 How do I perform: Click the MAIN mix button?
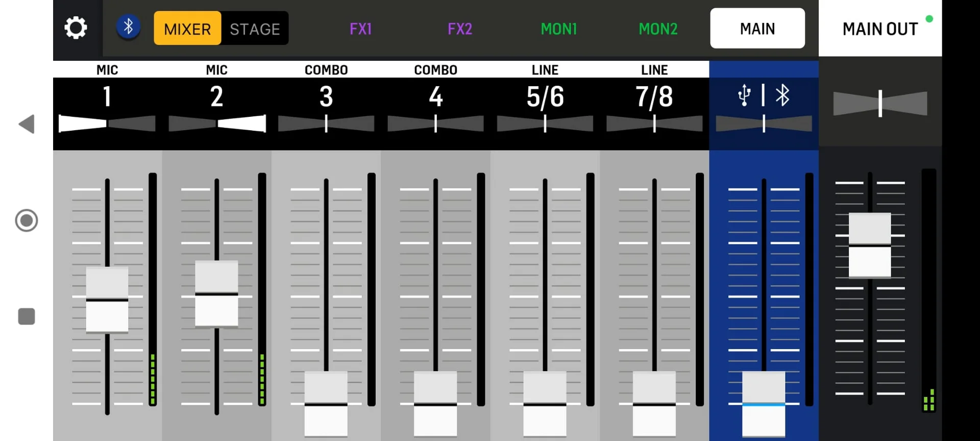point(757,28)
